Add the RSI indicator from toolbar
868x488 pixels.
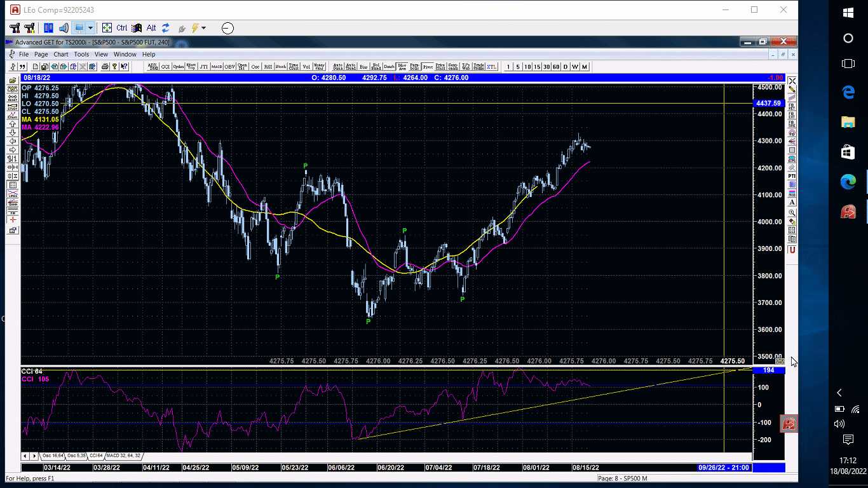(x=268, y=66)
